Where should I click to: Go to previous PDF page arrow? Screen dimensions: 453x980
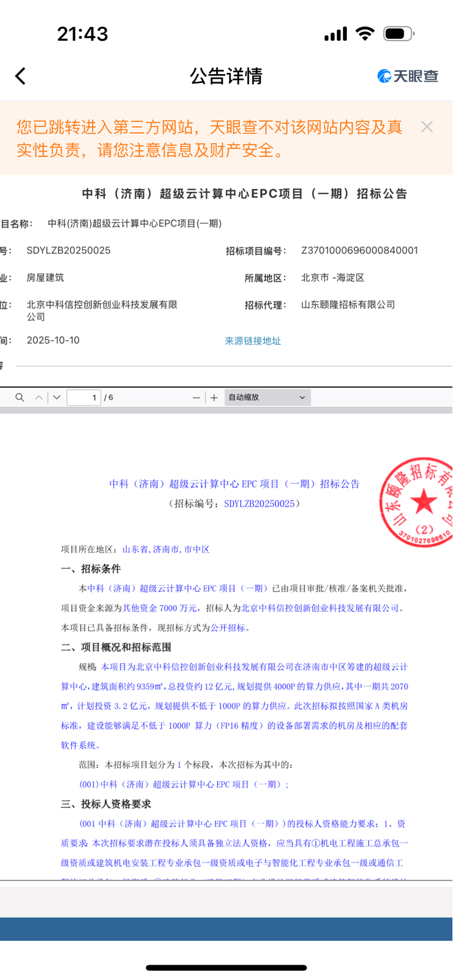pyautogui.click(x=39, y=398)
